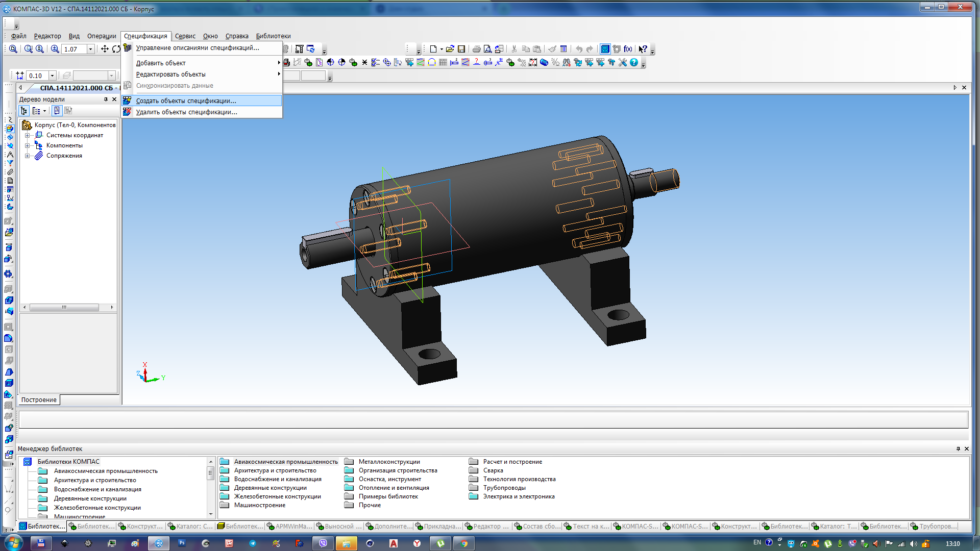Open the Сервис menu
Viewport: 980px width, 551px height.
(185, 36)
